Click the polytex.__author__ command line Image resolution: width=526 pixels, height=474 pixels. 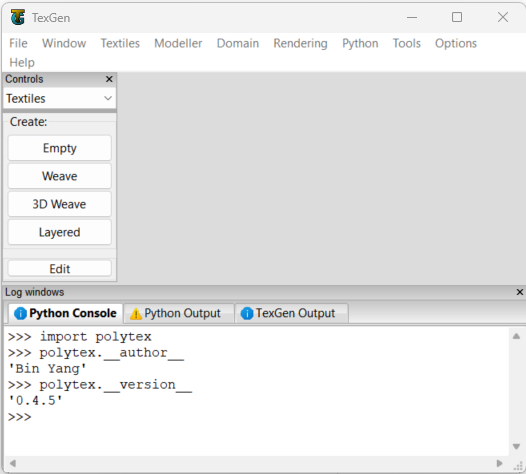(x=96, y=353)
